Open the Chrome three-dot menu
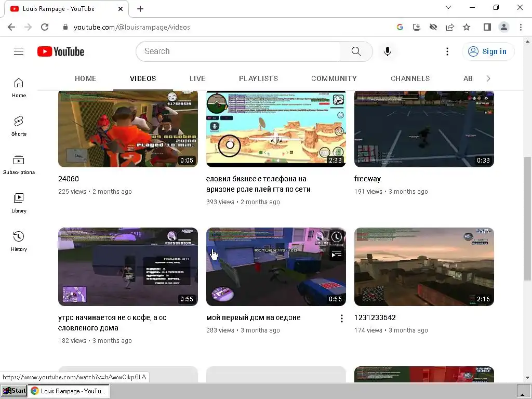The width and height of the screenshot is (532, 399). click(x=521, y=27)
